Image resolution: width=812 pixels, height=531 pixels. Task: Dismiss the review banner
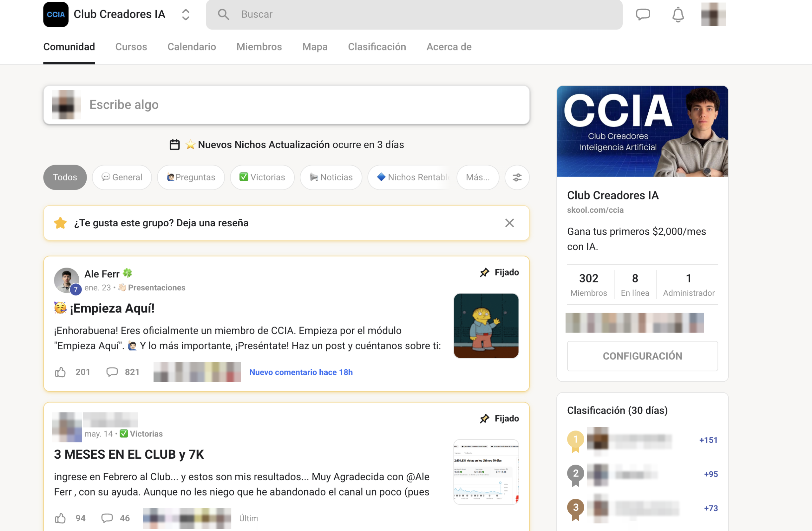tap(510, 223)
